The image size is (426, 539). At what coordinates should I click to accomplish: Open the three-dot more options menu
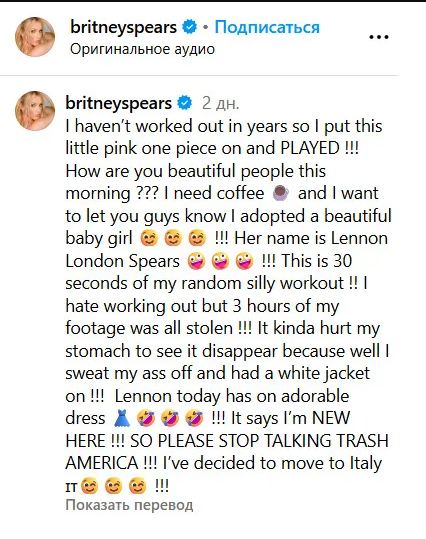click(379, 37)
